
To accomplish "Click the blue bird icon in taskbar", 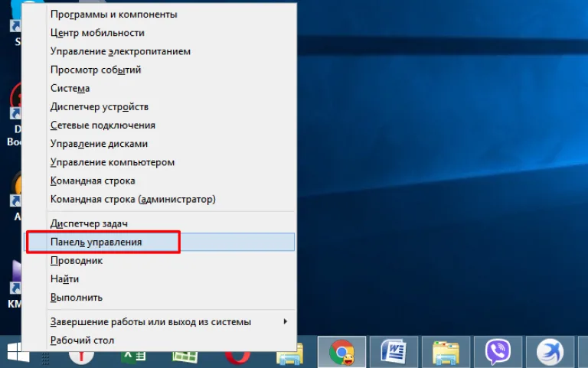I will [x=550, y=352].
